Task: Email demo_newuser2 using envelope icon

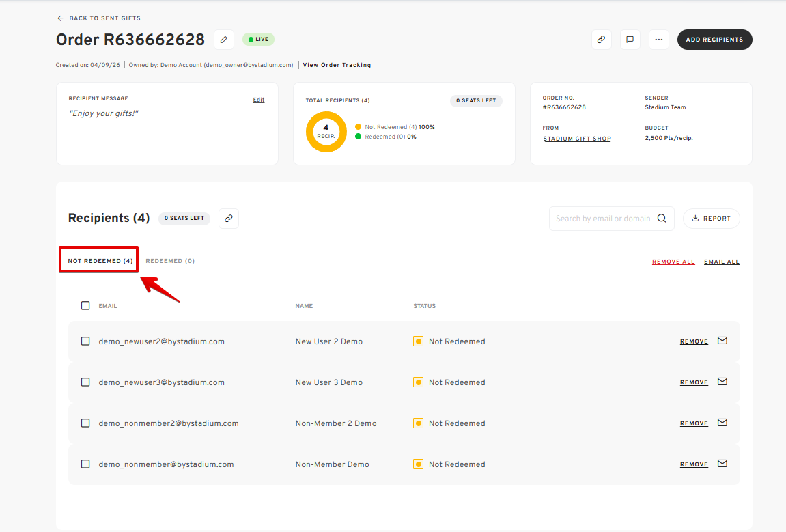Action: 722,341
